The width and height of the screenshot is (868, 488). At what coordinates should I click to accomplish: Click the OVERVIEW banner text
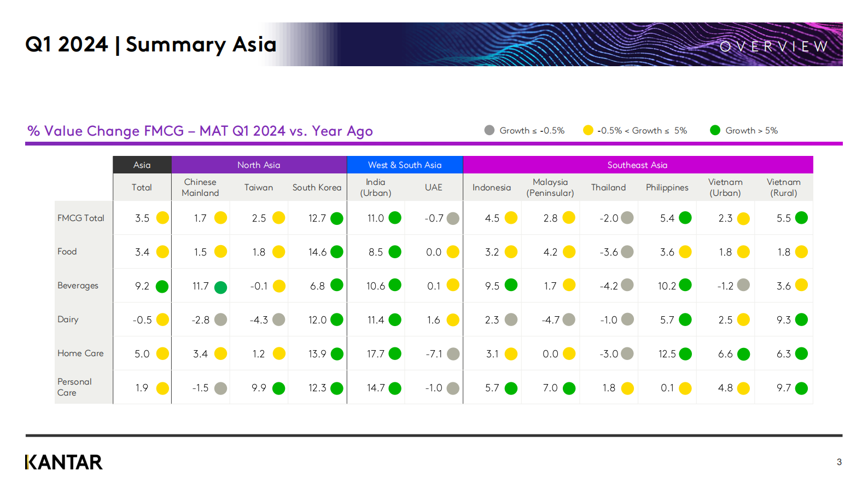(x=774, y=47)
